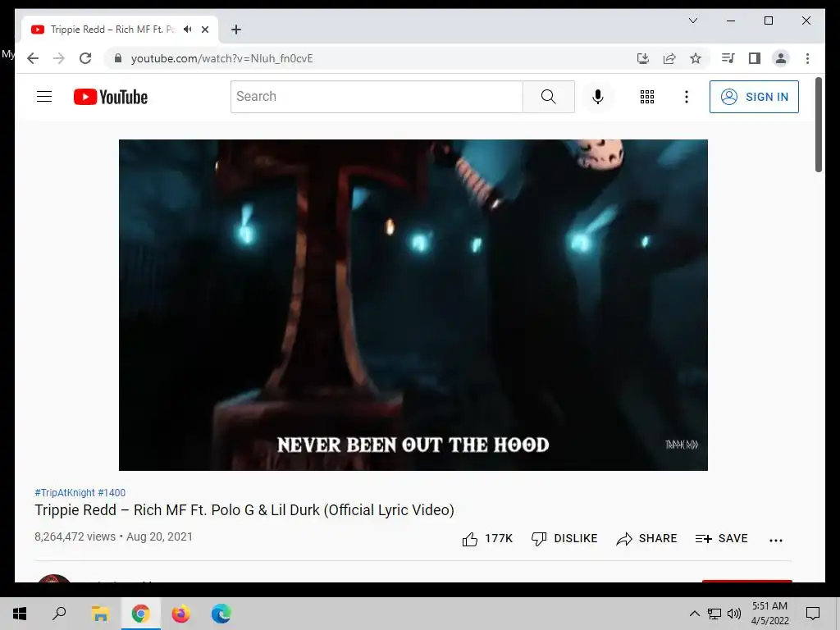Viewport: 840px width, 630px height.
Task: Launch Microsoft Edge from the taskbar
Action: (x=221, y=614)
